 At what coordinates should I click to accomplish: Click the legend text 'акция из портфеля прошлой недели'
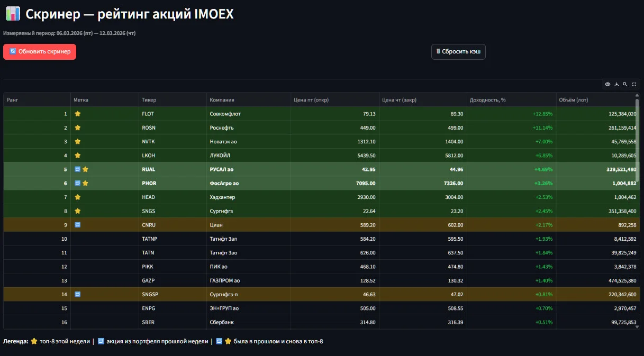157,341
